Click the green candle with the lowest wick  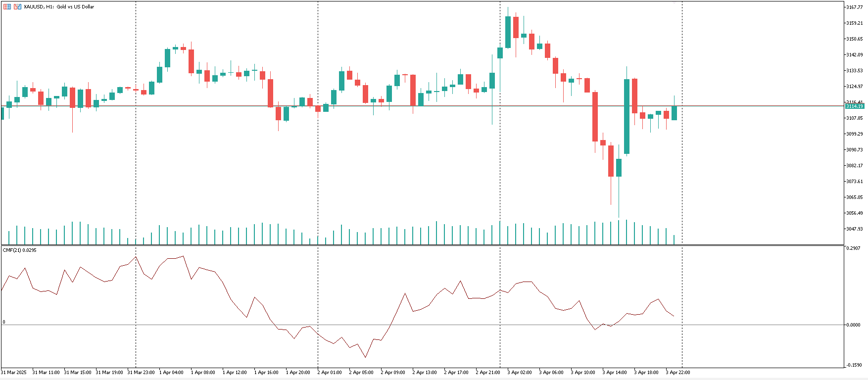pyautogui.click(x=619, y=167)
